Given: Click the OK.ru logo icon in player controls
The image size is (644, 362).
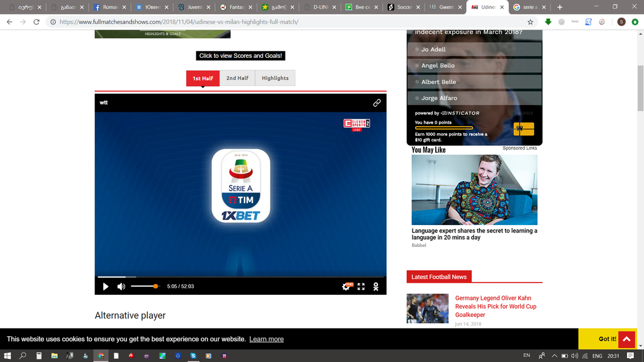Looking at the screenshot, I should [376, 287].
